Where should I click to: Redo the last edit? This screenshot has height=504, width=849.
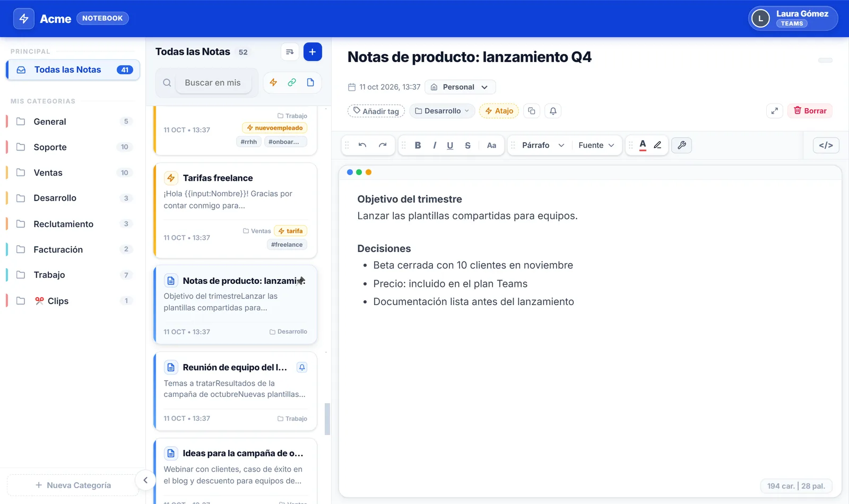coord(383,145)
